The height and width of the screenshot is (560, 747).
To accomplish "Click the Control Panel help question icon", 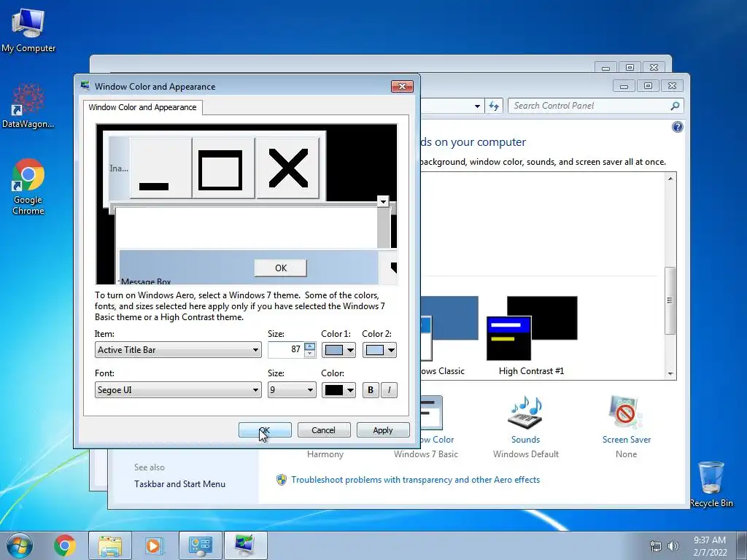I will click(x=677, y=127).
